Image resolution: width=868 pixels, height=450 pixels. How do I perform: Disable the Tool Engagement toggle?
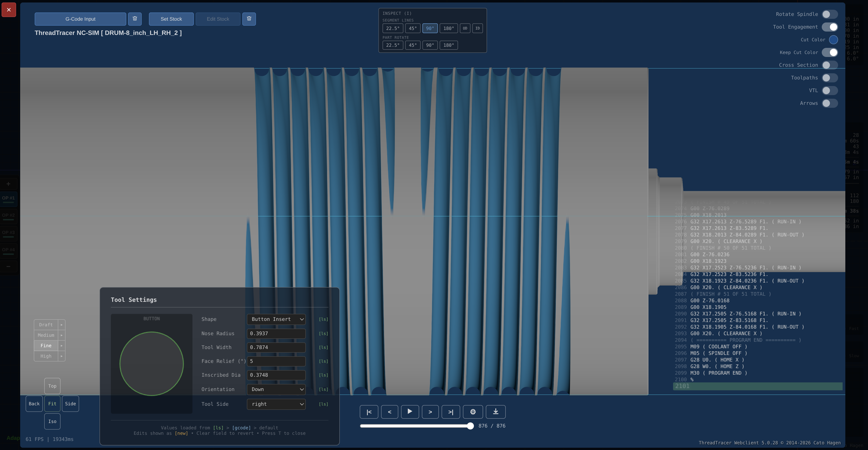click(x=830, y=27)
